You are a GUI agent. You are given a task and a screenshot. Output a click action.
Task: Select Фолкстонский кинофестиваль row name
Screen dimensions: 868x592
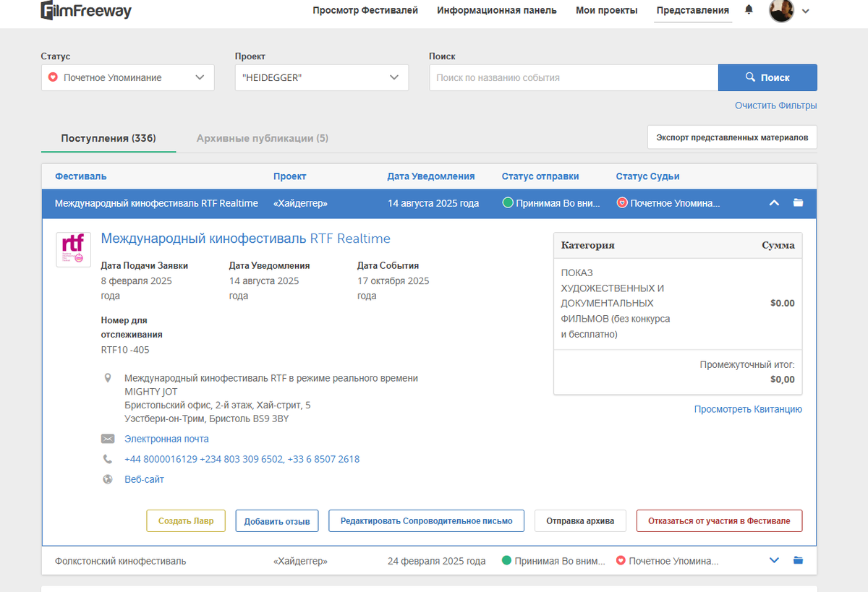(x=120, y=561)
